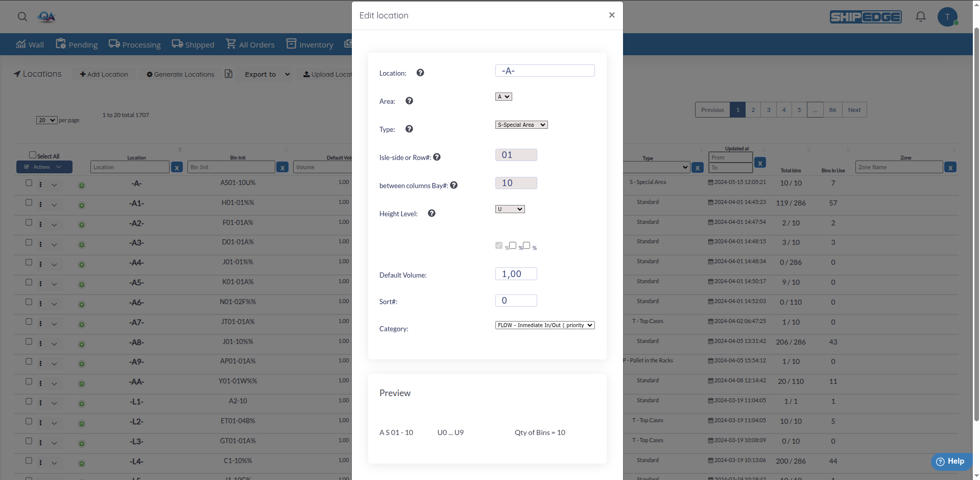Check the row checkbox for -A7-
980x480 pixels.
coord(29,322)
